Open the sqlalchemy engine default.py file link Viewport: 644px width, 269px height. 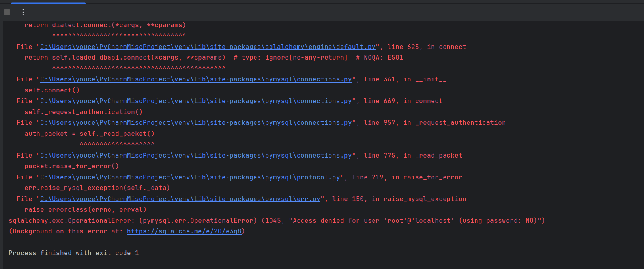[x=208, y=47]
